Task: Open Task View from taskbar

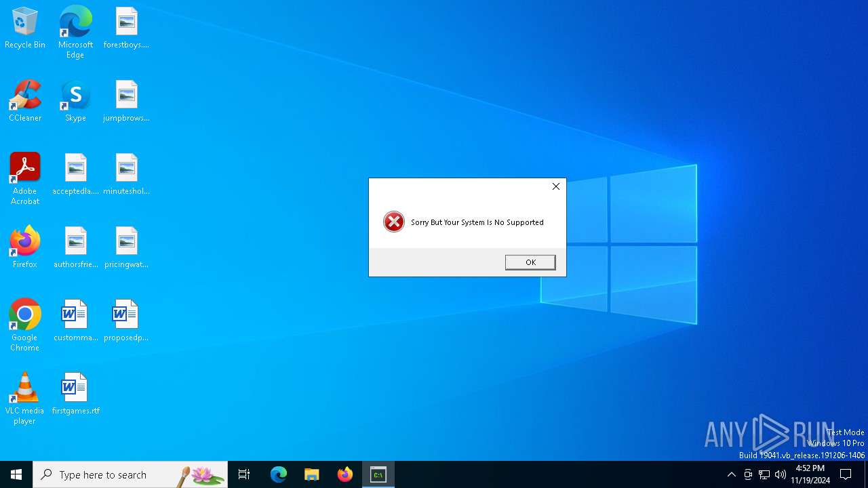Action: pyautogui.click(x=244, y=474)
